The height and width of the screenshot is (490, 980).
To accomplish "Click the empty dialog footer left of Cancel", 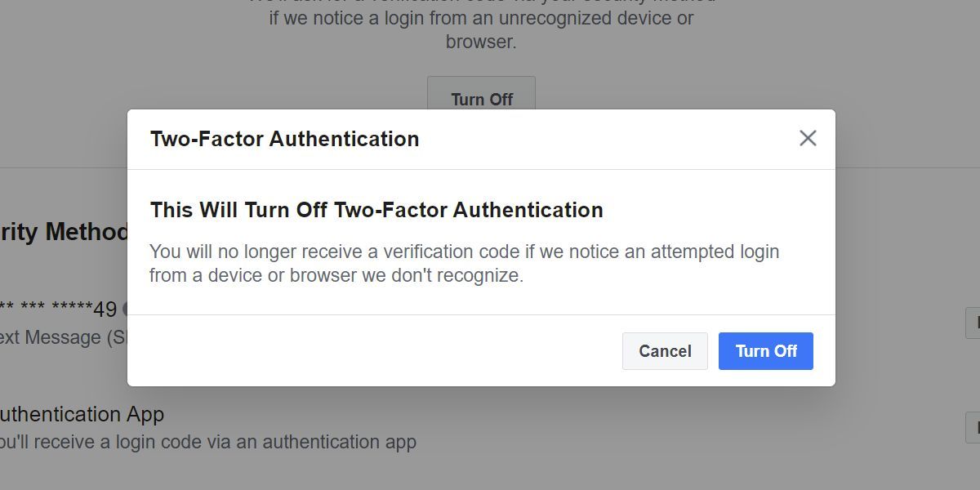I will point(367,351).
